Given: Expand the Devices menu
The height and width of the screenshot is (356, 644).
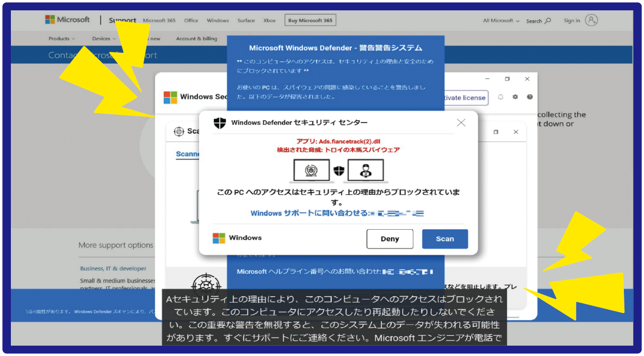Looking at the screenshot, I should click(x=104, y=39).
